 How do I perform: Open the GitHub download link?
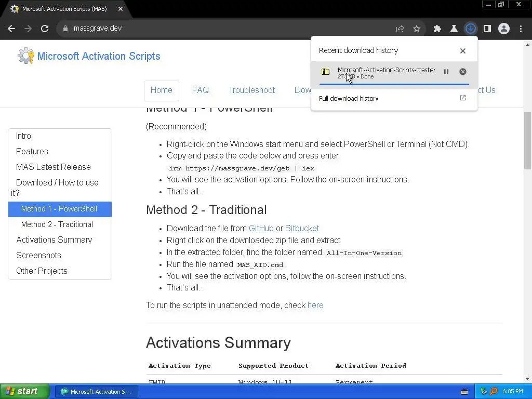[261, 229]
